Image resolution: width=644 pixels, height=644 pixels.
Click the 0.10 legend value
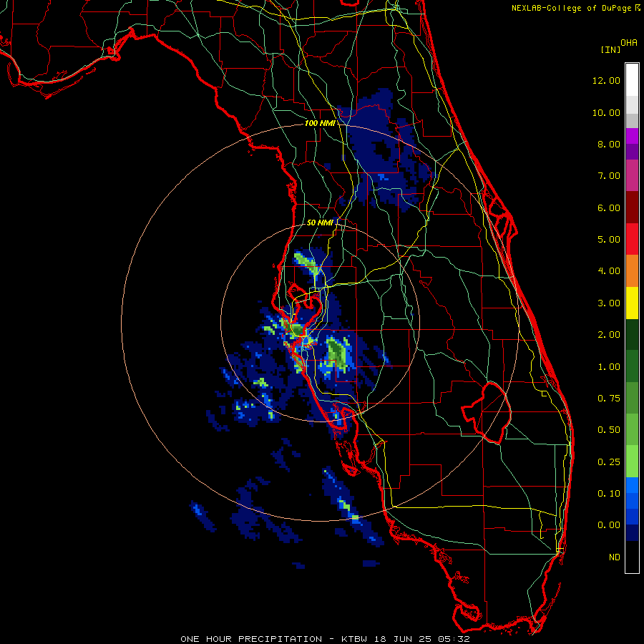609,494
